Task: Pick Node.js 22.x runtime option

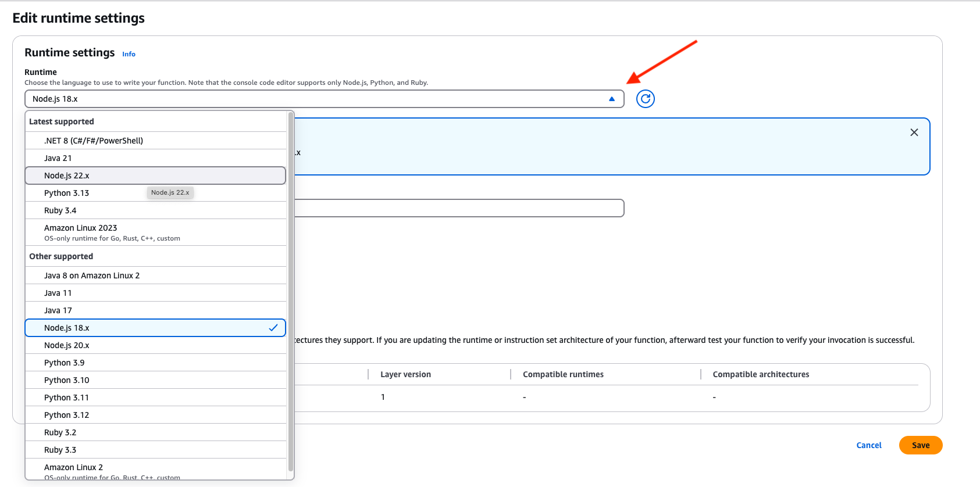Action: click(156, 176)
